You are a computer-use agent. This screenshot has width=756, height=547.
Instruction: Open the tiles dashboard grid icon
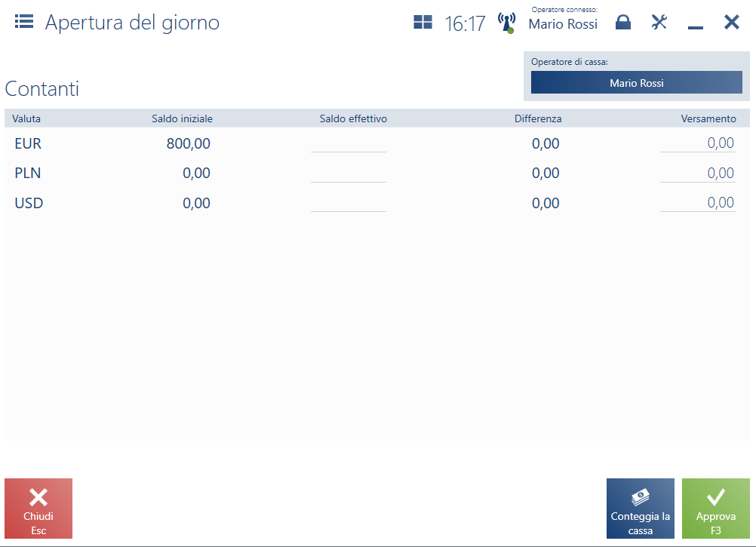423,22
